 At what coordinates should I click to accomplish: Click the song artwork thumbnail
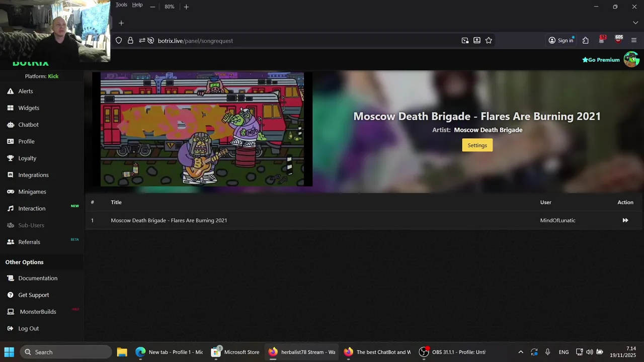[x=202, y=129]
